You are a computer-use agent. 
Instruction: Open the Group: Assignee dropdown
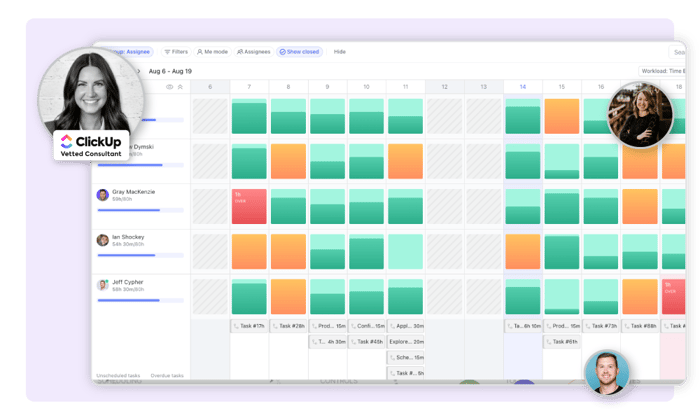coord(129,52)
